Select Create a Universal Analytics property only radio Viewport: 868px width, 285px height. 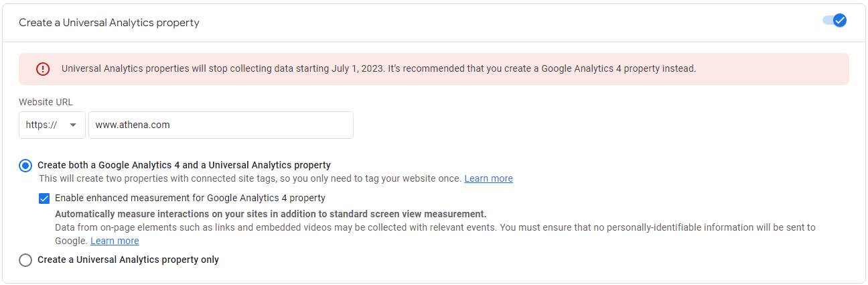coord(25,260)
